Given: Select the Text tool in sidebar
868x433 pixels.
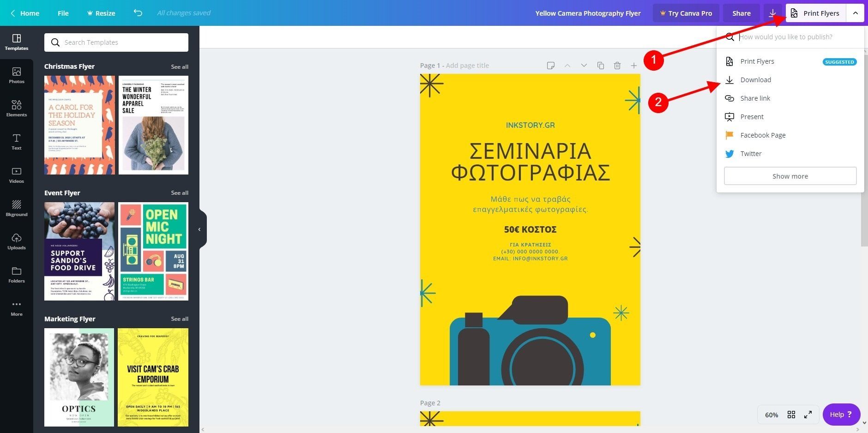Looking at the screenshot, I should pyautogui.click(x=17, y=142).
